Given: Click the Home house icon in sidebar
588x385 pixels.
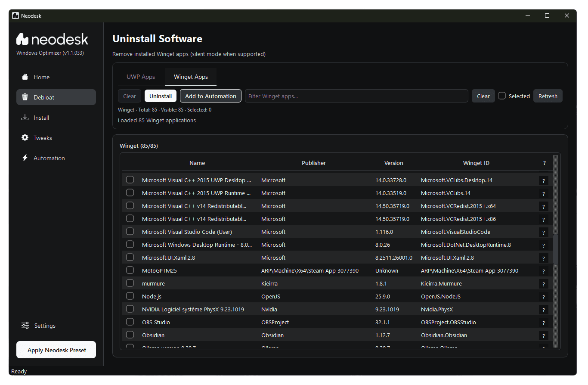Looking at the screenshot, I should (x=25, y=77).
